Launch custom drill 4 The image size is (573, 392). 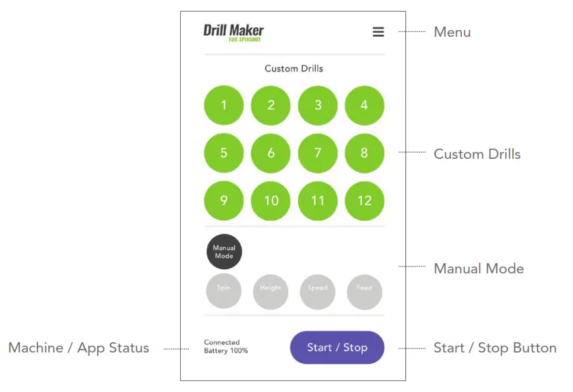(x=364, y=106)
